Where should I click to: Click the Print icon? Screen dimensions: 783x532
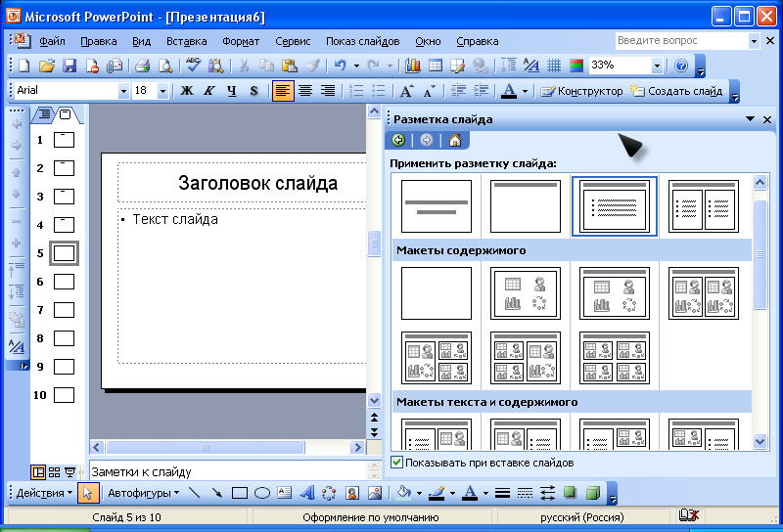click(x=142, y=66)
